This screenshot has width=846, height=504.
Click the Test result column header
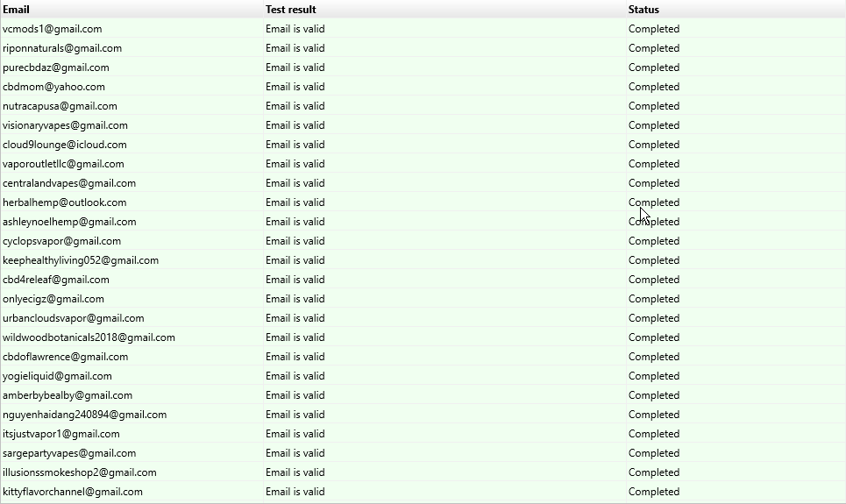(x=291, y=10)
